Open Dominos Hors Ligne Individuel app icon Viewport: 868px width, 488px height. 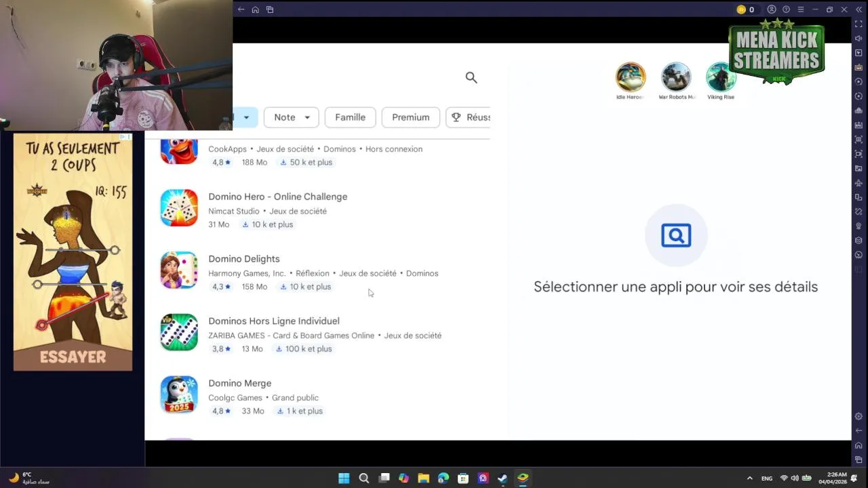pyautogui.click(x=179, y=332)
